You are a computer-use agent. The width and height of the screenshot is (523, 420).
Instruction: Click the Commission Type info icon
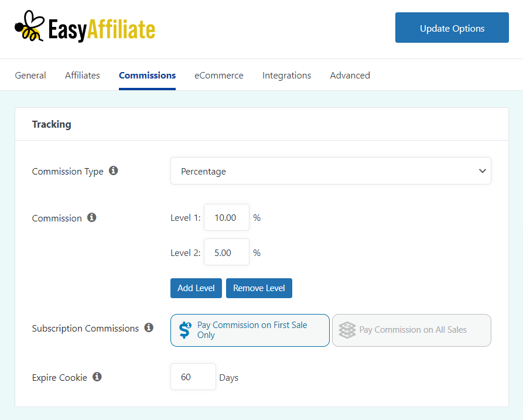pyautogui.click(x=114, y=170)
